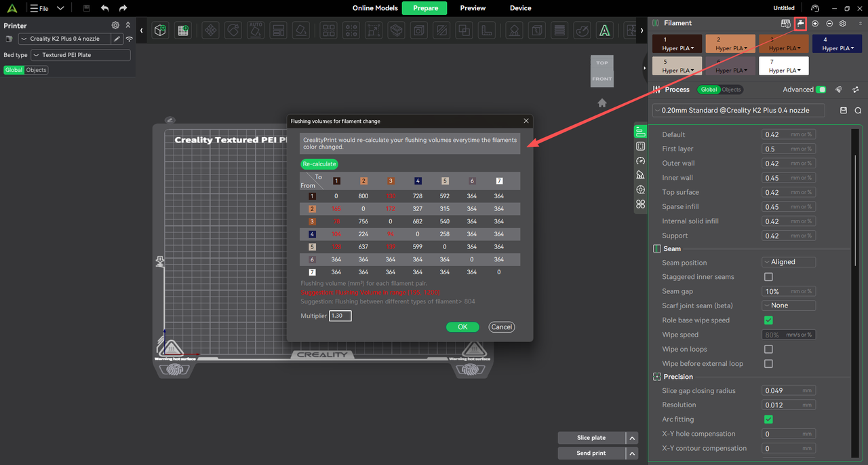The width and height of the screenshot is (868, 465).
Task: Toggle the Advanced process switch
Action: click(x=821, y=90)
